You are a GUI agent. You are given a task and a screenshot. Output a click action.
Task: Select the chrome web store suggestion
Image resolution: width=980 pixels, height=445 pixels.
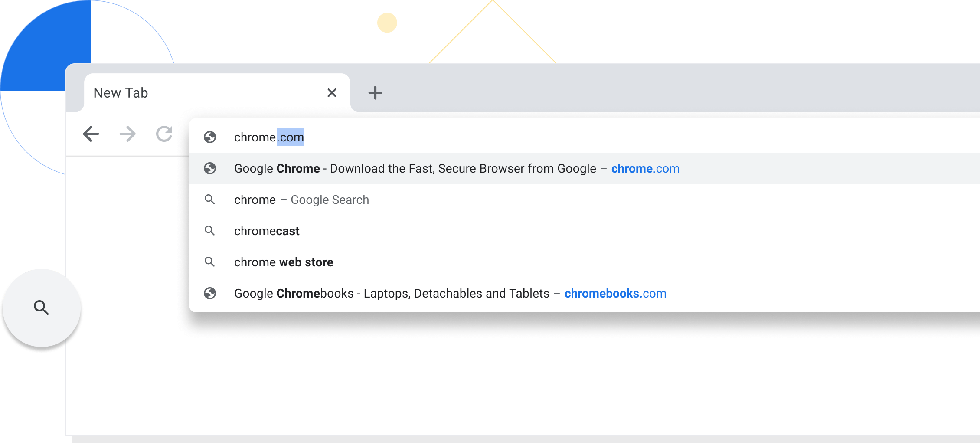coord(284,262)
